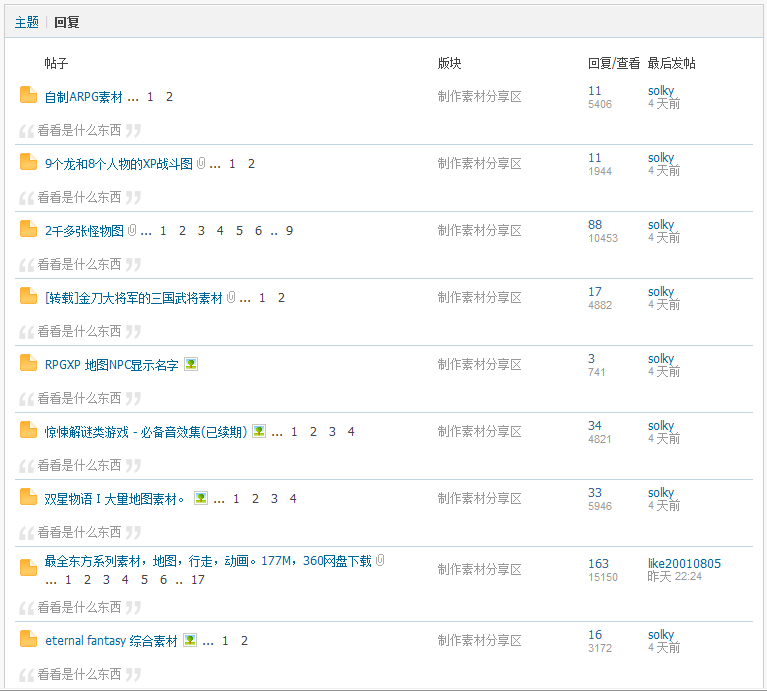Go to page 2 of eternal fantasy thread

click(244, 641)
